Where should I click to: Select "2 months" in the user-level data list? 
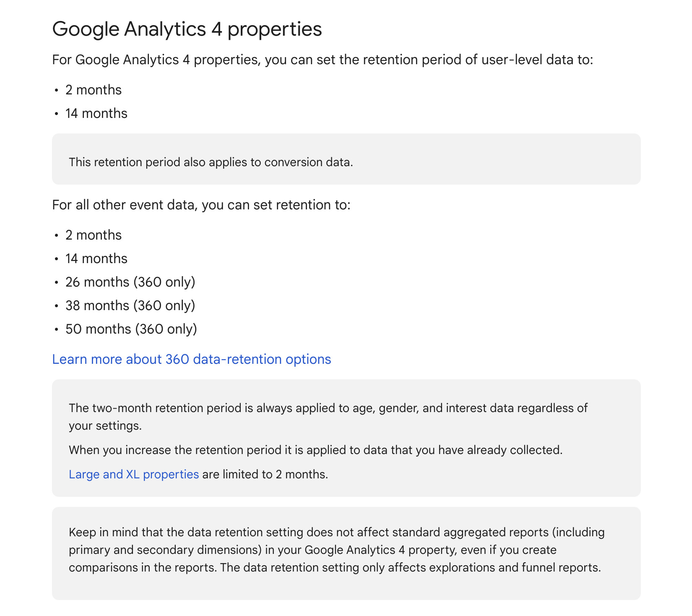pos(93,90)
